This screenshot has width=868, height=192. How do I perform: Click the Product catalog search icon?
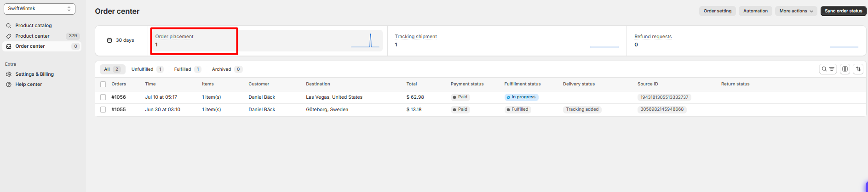[9, 26]
